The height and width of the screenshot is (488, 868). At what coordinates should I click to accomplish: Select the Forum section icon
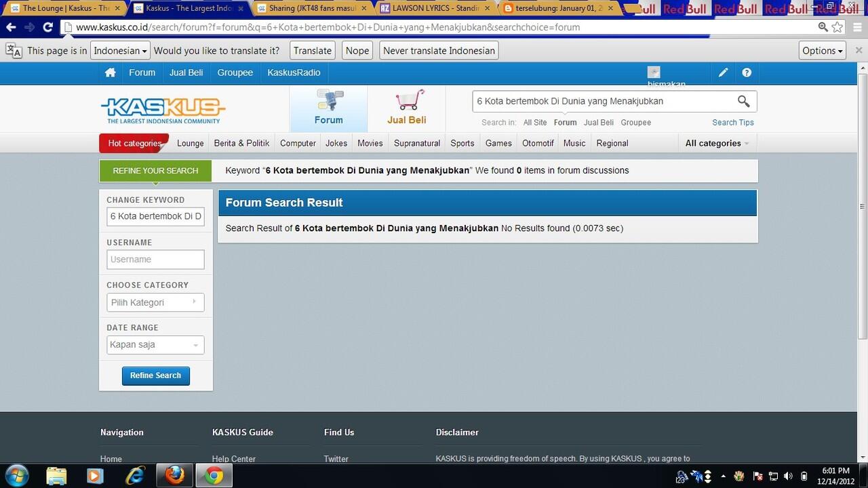pos(329,108)
